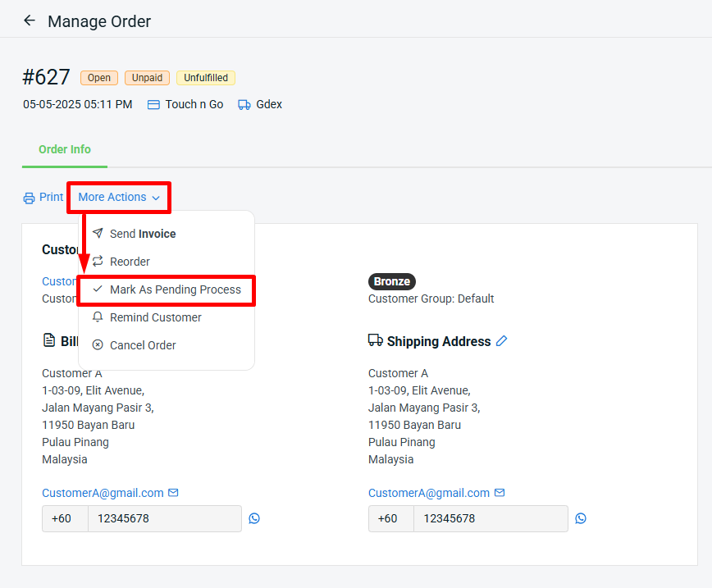
Task: Click the billing phone number field
Action: (x=164, y=519)
